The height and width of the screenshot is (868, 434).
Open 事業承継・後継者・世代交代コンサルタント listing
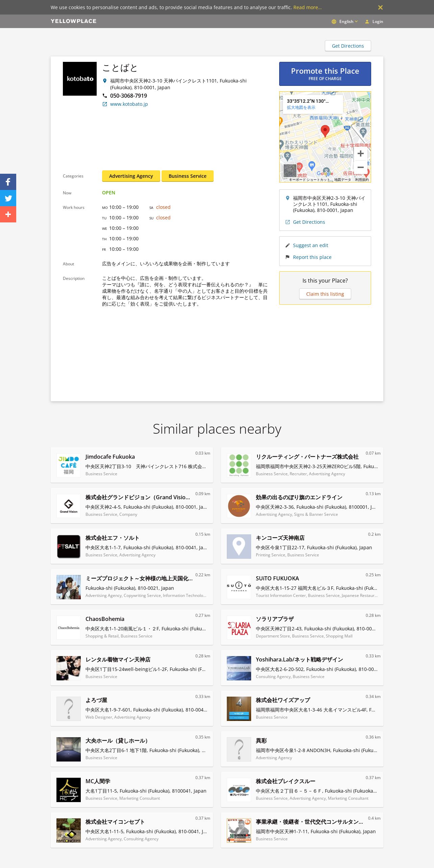[x=310, y=822]
